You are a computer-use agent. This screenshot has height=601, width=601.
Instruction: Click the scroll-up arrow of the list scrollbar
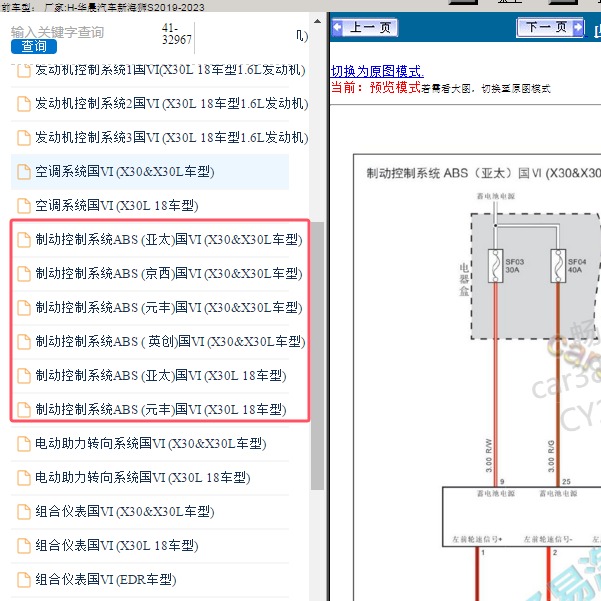pyautogui.click(x=317, y=21)
